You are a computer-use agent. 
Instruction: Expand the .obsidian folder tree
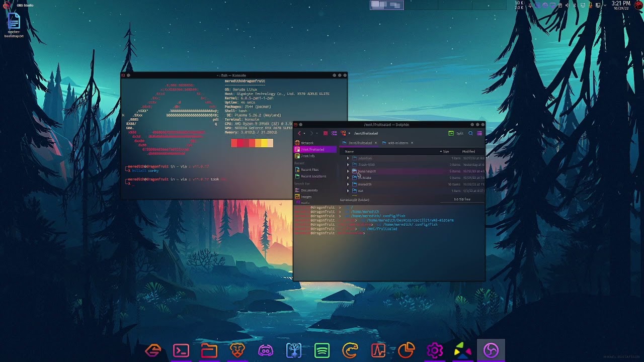[348, 158]
